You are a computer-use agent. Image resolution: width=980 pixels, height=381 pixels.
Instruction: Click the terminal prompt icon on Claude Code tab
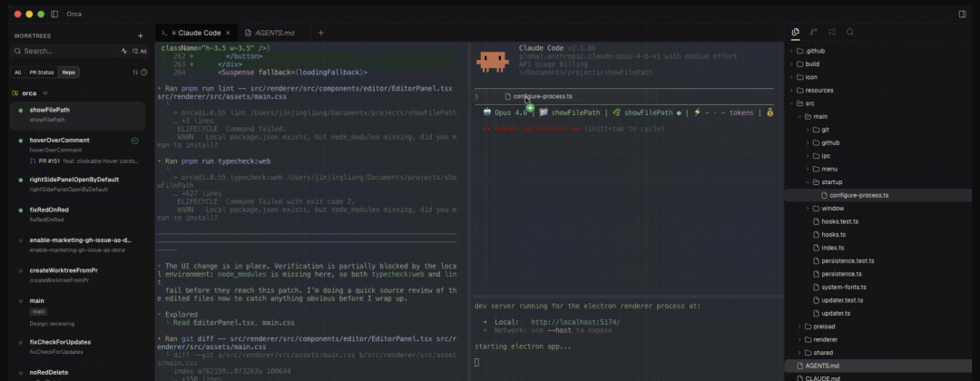[x=164, y=33]
